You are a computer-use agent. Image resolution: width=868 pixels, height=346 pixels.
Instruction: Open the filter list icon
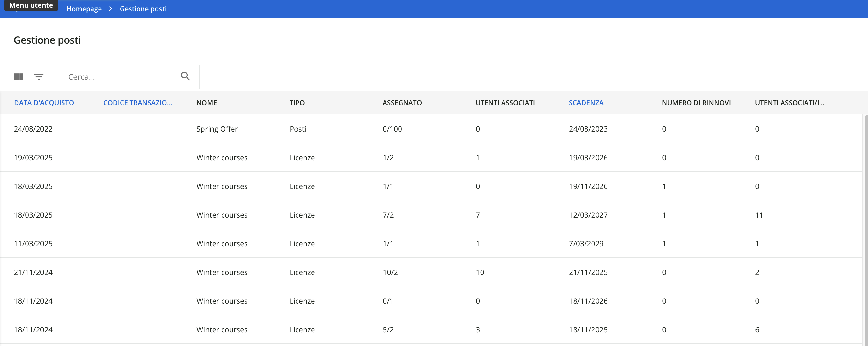(39, 77)
